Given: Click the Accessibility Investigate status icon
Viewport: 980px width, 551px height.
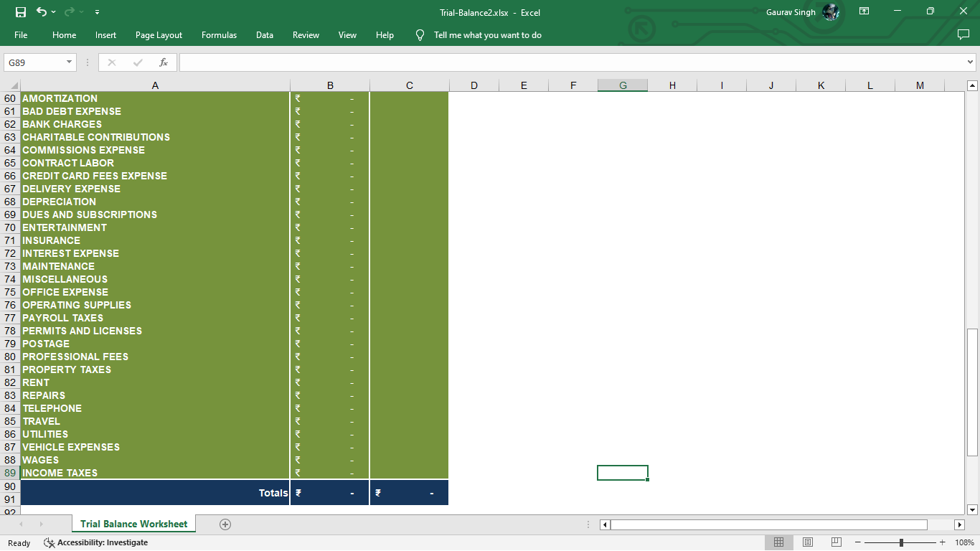Looking at the screenshot, I should tap(50, 543).
